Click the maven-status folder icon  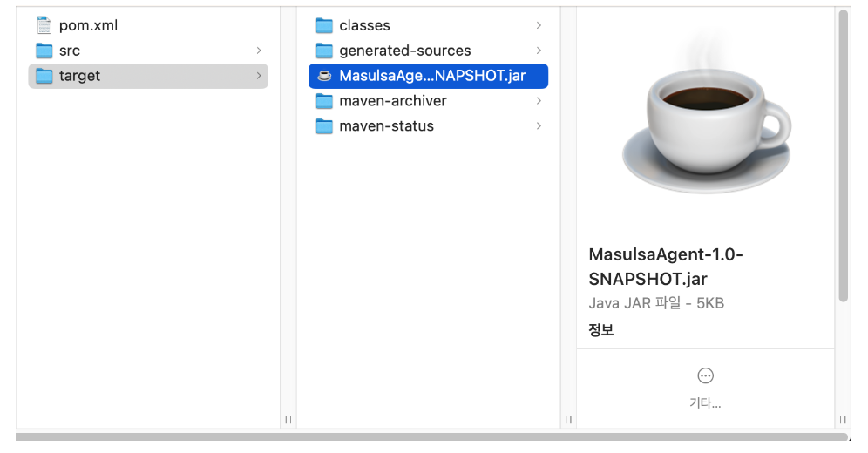(x=324, y=126)
